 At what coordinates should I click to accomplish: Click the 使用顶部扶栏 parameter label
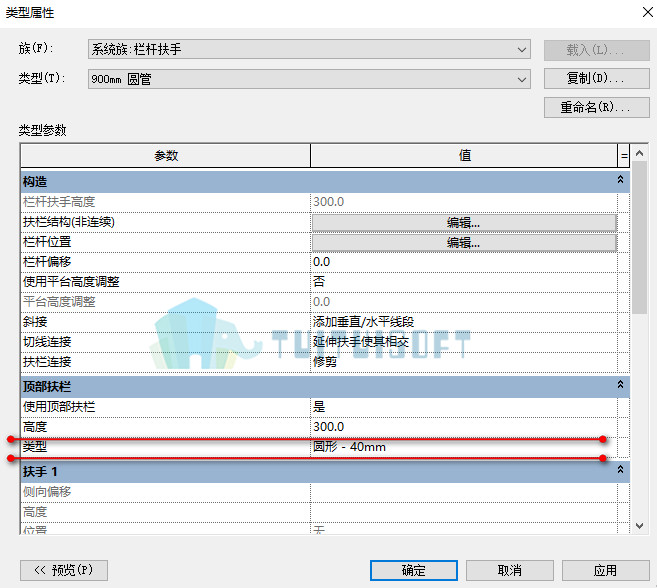(59, 407)
